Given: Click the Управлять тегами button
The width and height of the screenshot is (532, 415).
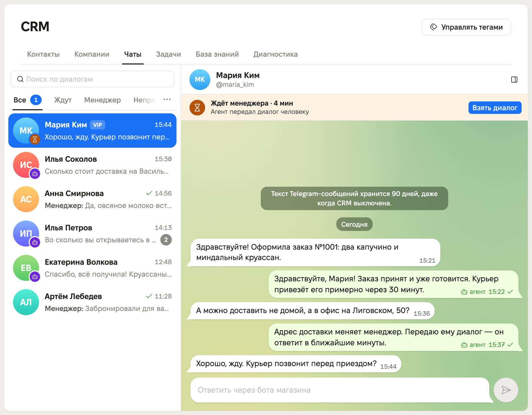Looking at the screenshot, I should pos(466,27).
